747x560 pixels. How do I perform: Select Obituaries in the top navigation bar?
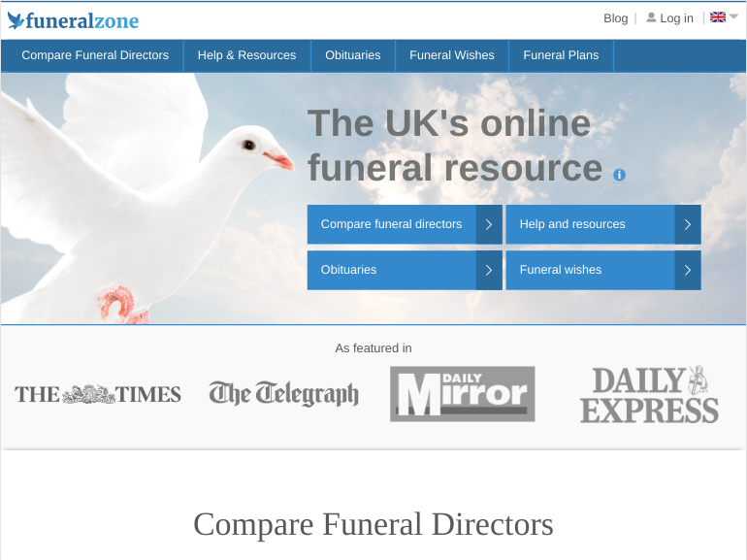click(x=353, y=55)
